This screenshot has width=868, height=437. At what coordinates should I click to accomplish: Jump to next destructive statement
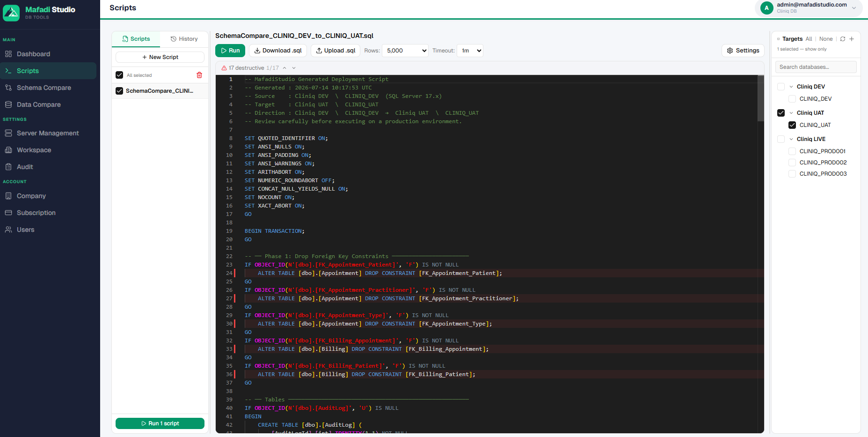294,68
